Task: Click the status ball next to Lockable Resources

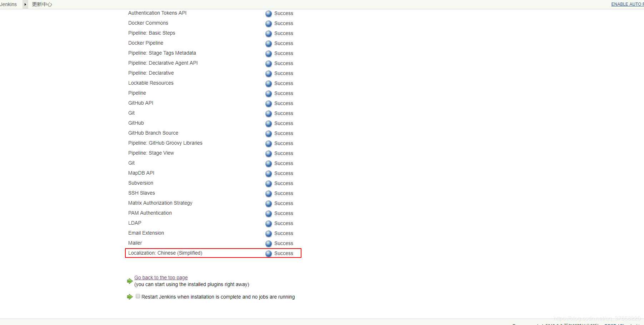Action: [269, 84]
